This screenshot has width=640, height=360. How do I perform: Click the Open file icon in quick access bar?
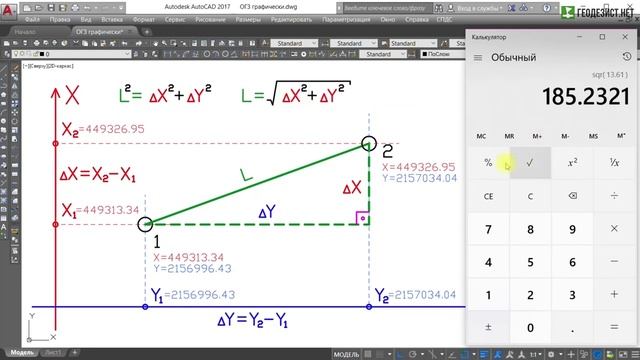pos(38,7)
